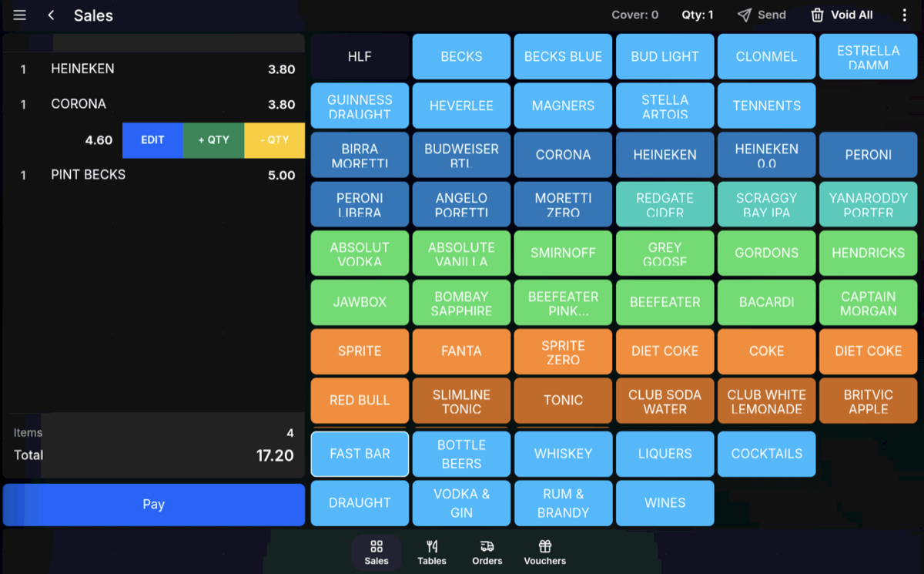924x574 pixels.
Task: Add PERONI to the order
Action: pos(868,155)
